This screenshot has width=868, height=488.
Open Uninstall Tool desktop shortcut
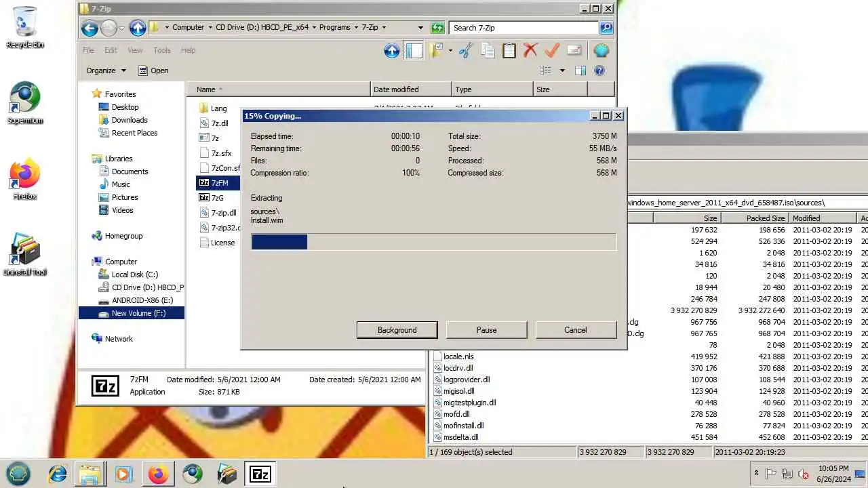pos(25,255)
